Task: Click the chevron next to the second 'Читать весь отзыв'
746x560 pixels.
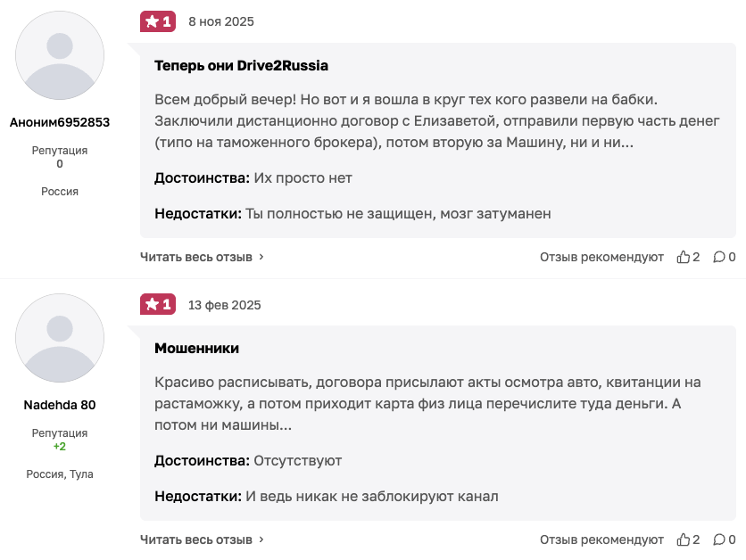Action: coord(260,539)
